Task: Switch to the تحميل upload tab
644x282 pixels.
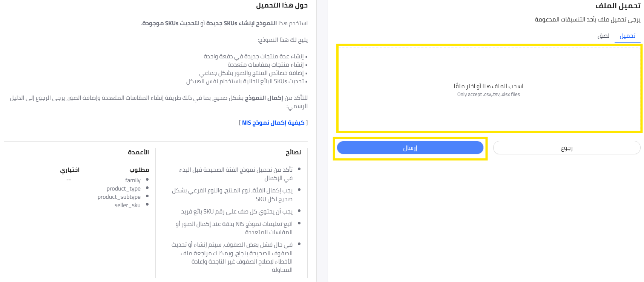Action: click(627, 36)
